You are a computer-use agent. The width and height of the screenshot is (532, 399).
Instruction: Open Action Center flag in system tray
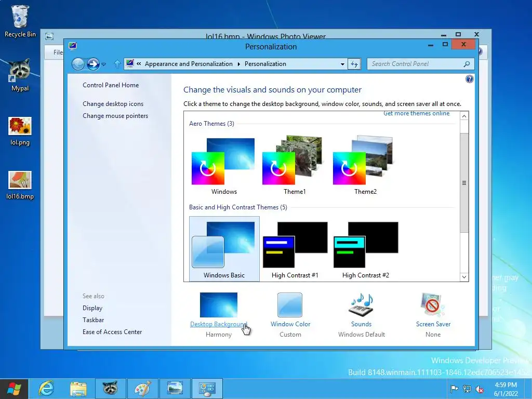click(x=454, y=389)
